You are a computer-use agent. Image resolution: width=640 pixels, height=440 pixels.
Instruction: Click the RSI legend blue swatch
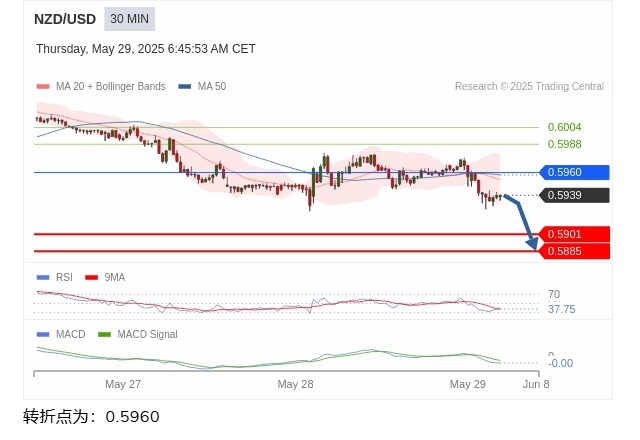point(43,278)
